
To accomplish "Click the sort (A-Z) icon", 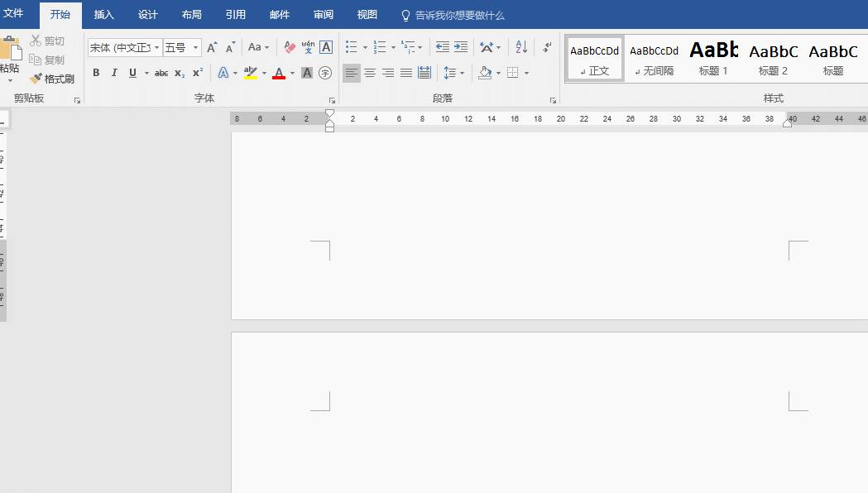I will tap(521, 47).
